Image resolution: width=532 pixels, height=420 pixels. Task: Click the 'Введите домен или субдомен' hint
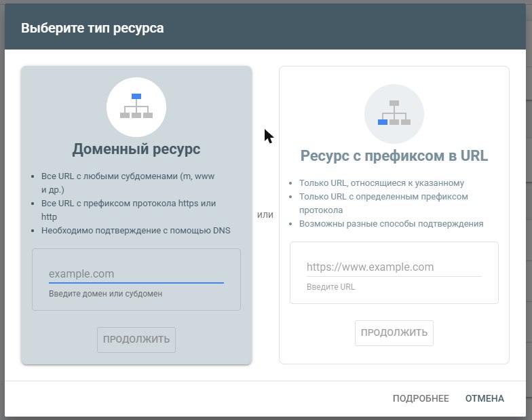click(106, 294)
